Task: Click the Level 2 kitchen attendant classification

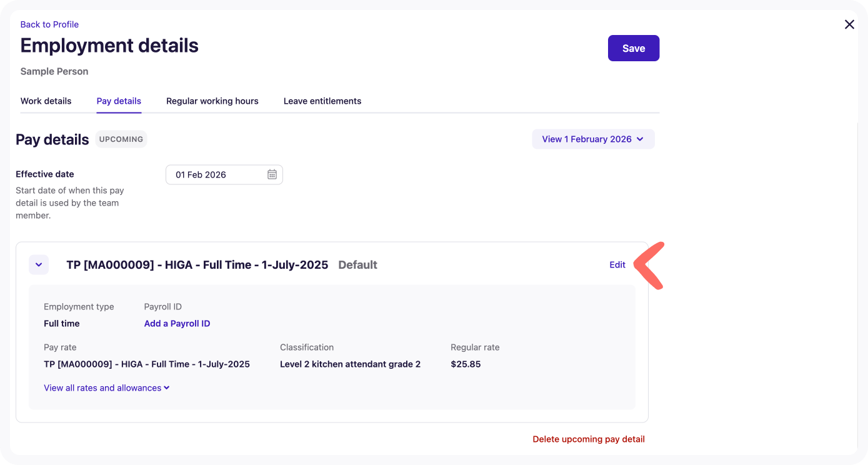Action: tap(350, 364)
